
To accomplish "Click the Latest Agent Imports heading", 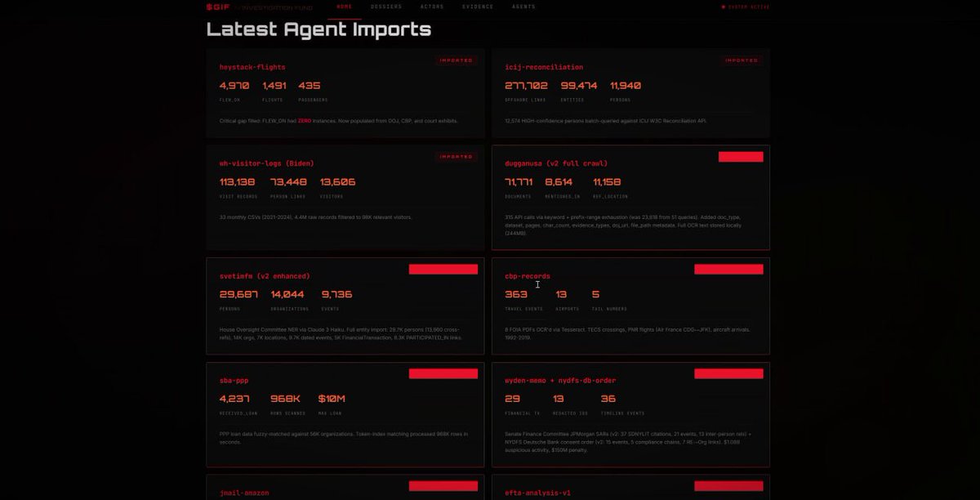I will [318, 29].
